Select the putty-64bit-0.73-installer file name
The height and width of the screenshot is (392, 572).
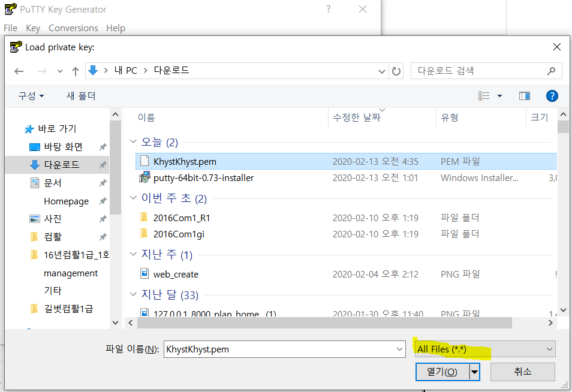pos(203,177)
